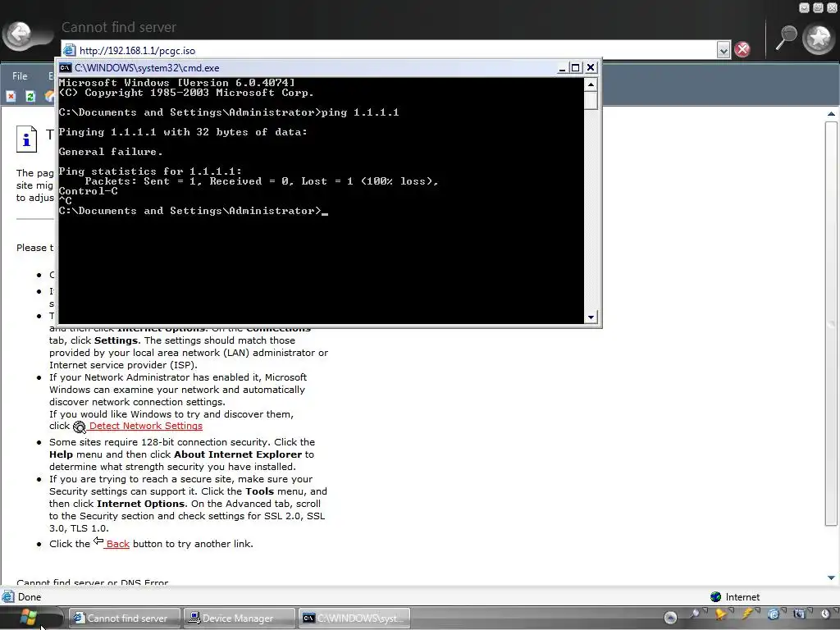
Task: Click the monitor tray icon
Action: coord(799,614)
